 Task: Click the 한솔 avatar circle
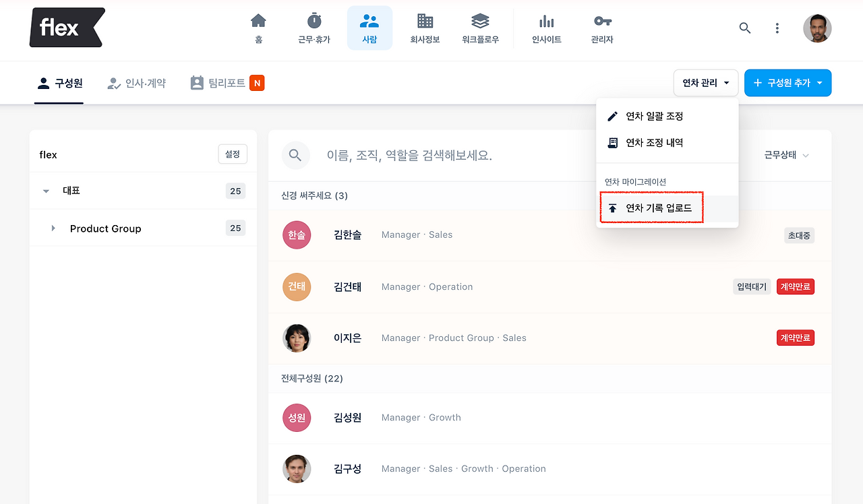[297, 235]
